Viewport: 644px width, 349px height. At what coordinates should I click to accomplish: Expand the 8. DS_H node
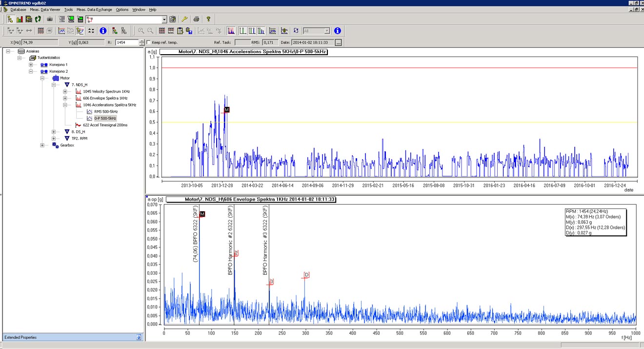click(x=54, y=132)
